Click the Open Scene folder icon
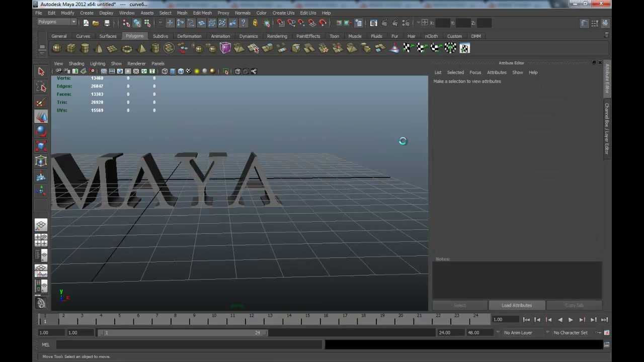 coord(96,23)
